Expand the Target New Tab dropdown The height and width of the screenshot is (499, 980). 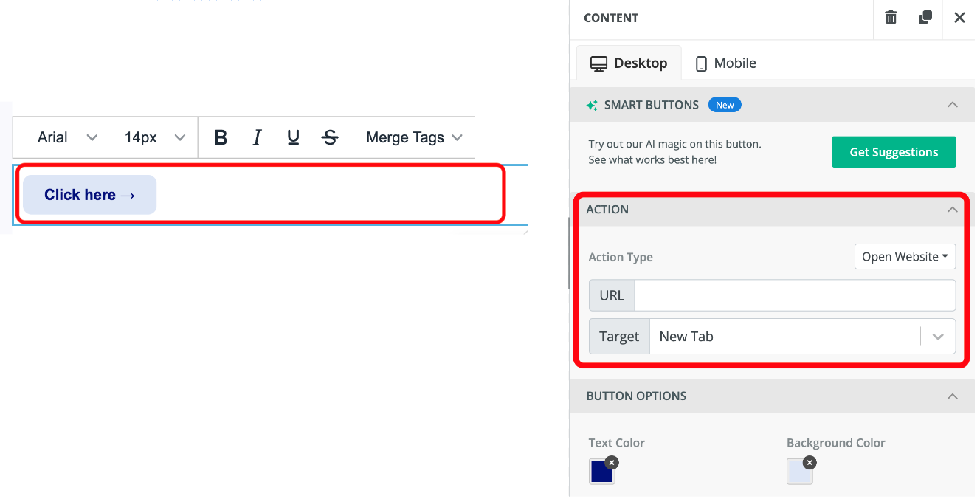pyautogui.click(x=938, y=337)
